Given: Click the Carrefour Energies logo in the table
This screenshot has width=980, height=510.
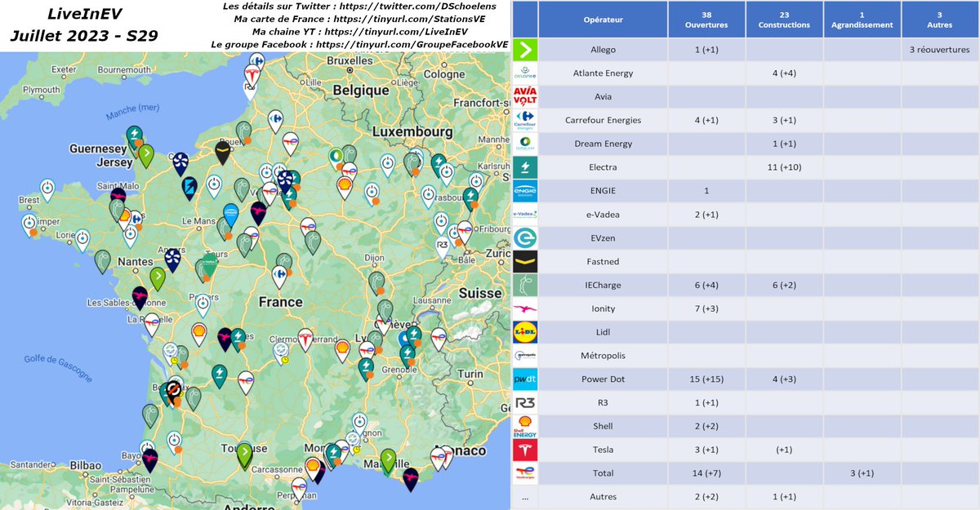Looking at the screenshot, I should point(524,120).
